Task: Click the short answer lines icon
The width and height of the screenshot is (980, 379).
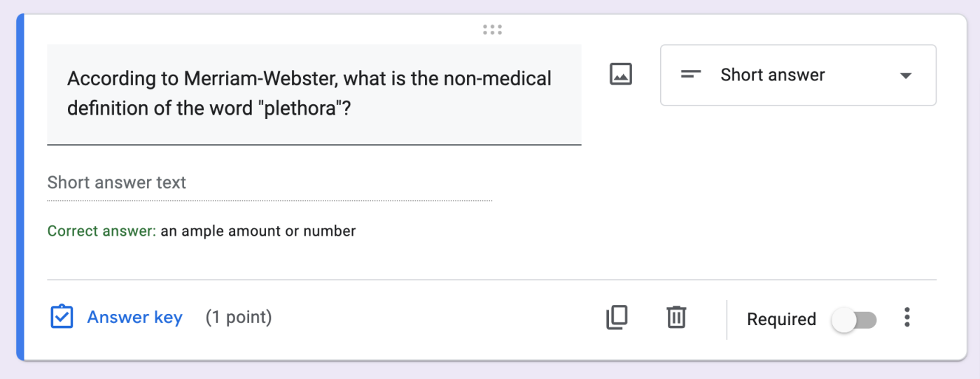Action: click(x=691, y=75)
